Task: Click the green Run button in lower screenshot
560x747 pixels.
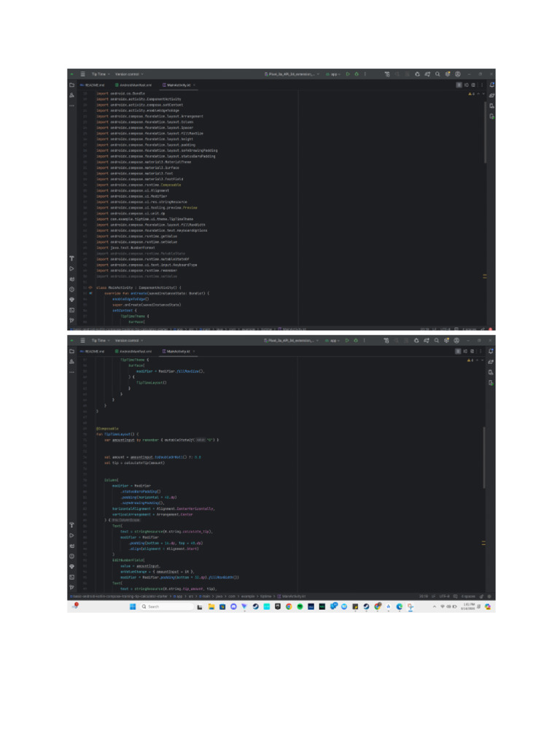Action: (346, 340)
